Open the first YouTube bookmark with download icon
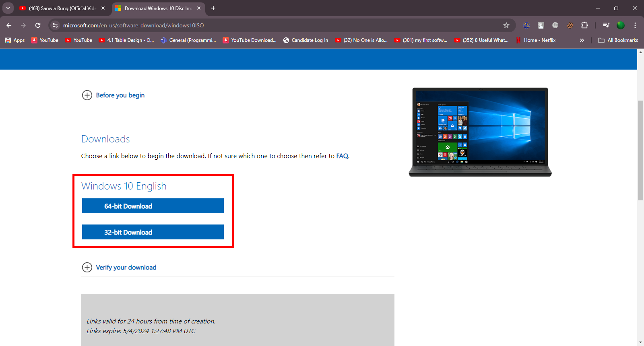The height and width of the screenshot is (346, 644). pyautogui.click(x=45, y=40)
